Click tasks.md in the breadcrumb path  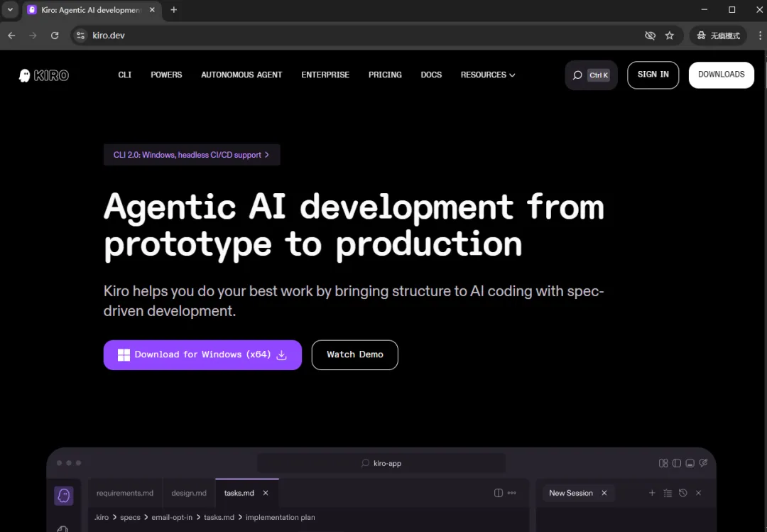pos(219,517)
